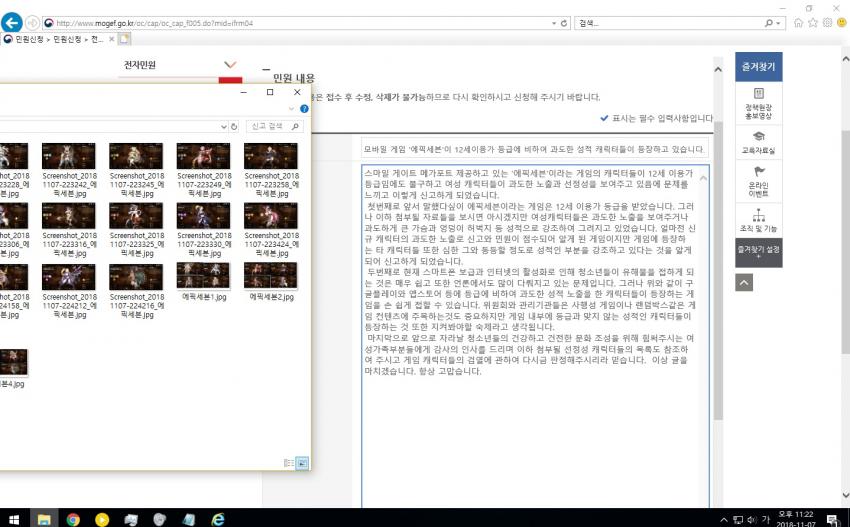Click the browser page scroll-down arrow
This screenshot has height=527, width=850.
pos(845,495)
